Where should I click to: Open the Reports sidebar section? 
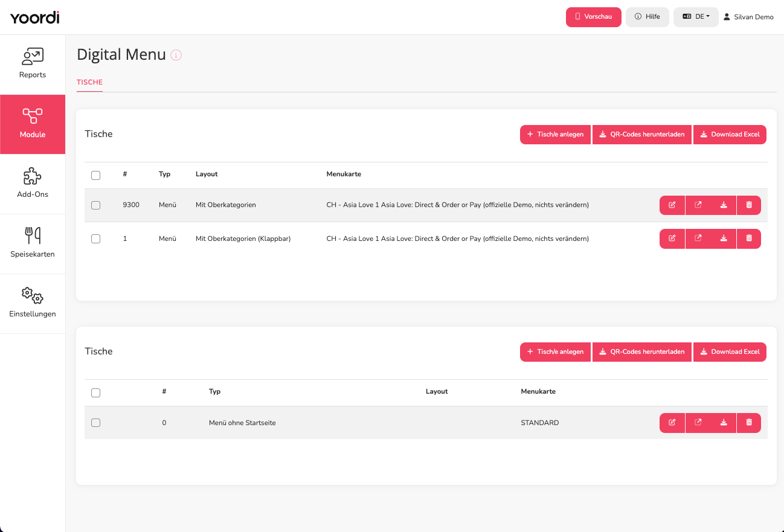coord(33,65)
